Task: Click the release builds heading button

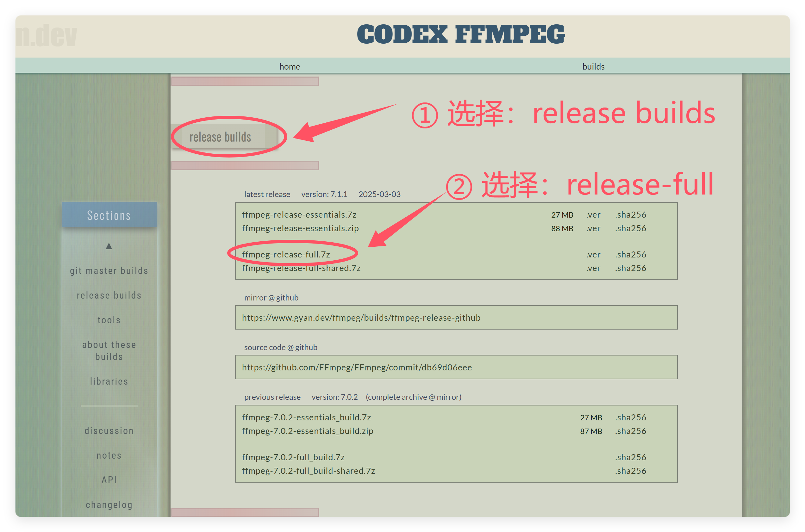Action: click(x=224, y=136)
